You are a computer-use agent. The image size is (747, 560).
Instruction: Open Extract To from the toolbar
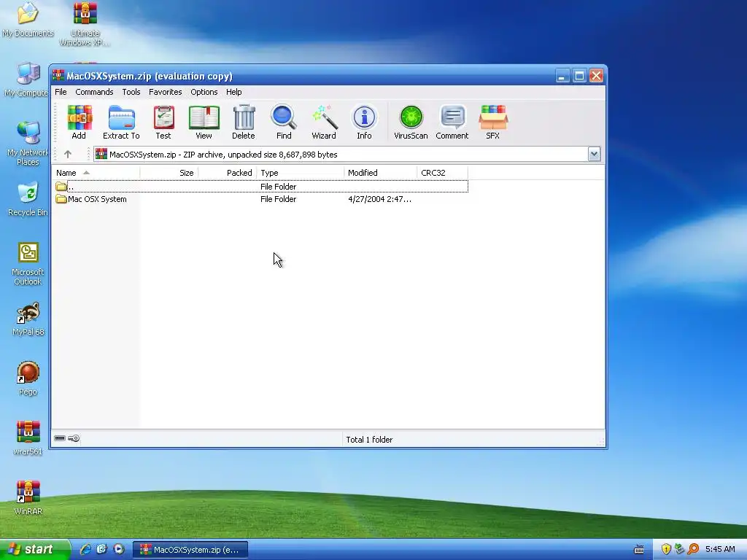[122, 122]
